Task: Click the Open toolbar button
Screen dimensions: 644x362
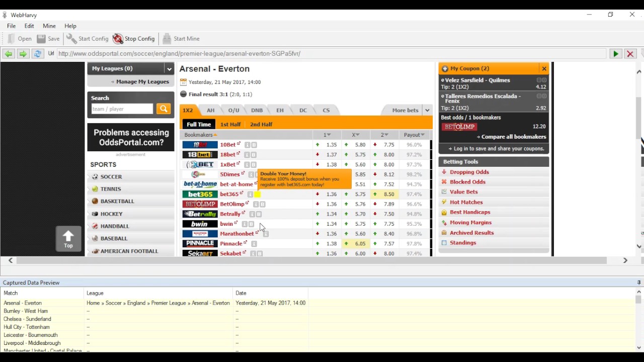Action: tap(20, 39)
